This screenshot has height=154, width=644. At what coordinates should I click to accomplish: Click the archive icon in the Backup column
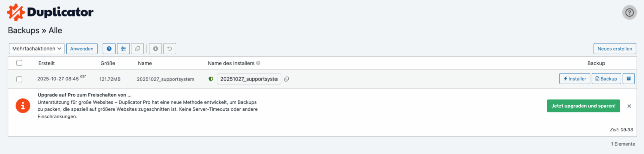coord(628,79)
